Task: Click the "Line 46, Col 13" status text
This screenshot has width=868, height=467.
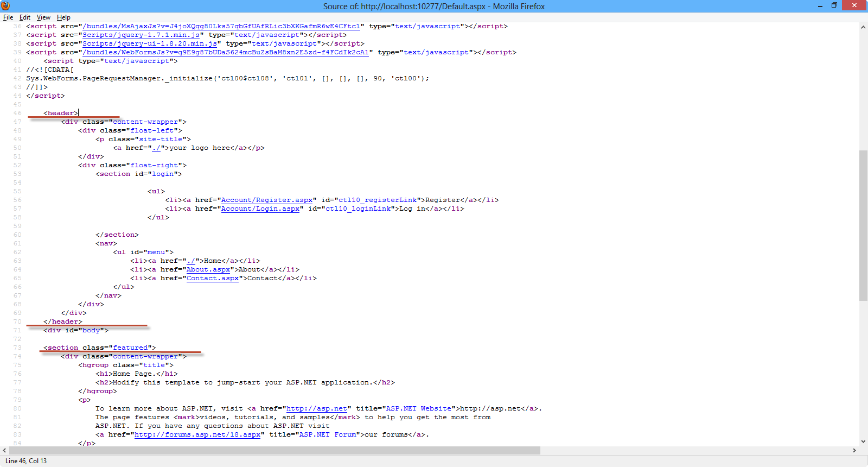Action: [26, 460]
